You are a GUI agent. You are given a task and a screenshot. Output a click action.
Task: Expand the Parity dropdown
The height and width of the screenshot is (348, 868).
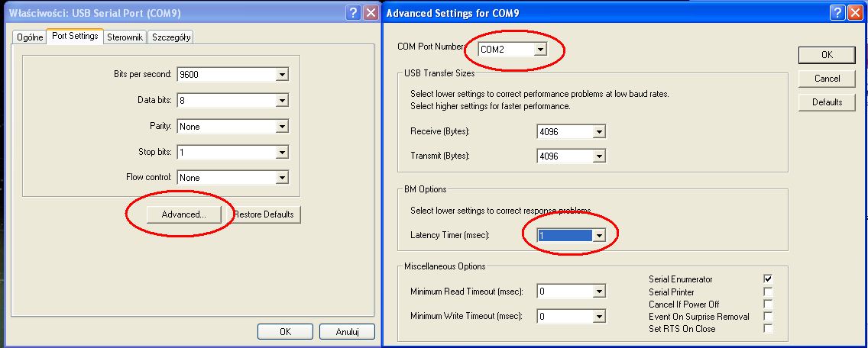point(281,127)
